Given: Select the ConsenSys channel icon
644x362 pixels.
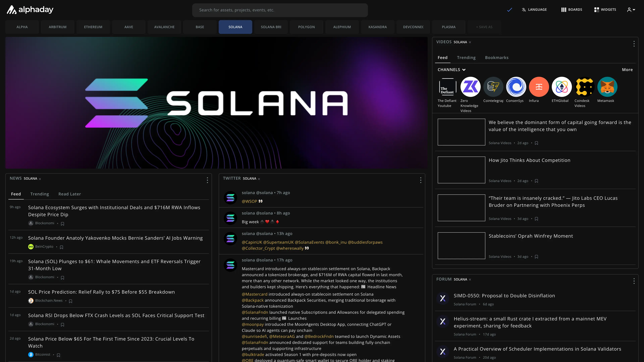Looking at the screenshot, I should point(516,87).
